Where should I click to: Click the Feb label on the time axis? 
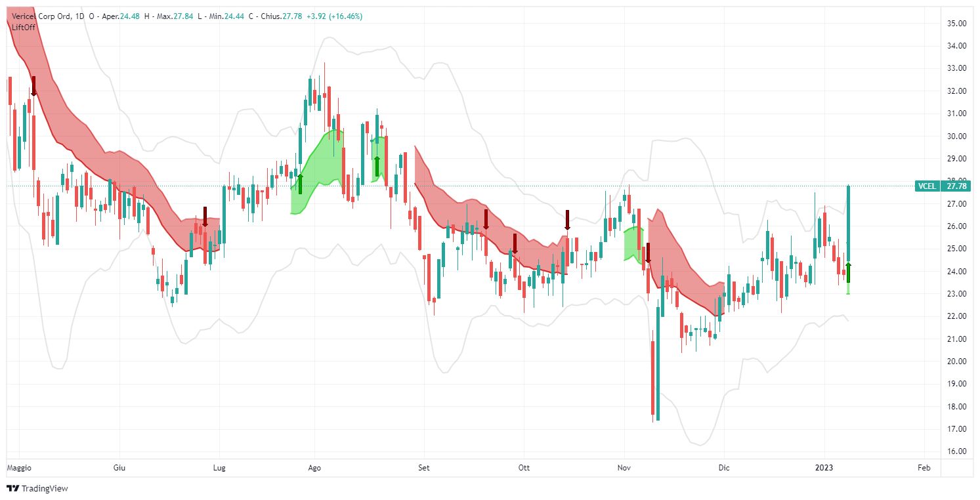(x=924, y=468)
